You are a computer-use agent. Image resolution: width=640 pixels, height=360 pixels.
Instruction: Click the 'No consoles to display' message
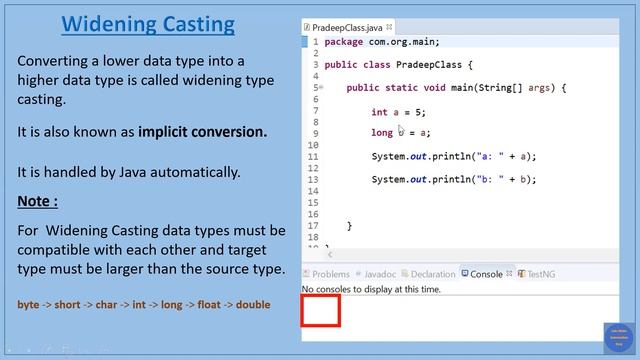click(x=371, y=289)
